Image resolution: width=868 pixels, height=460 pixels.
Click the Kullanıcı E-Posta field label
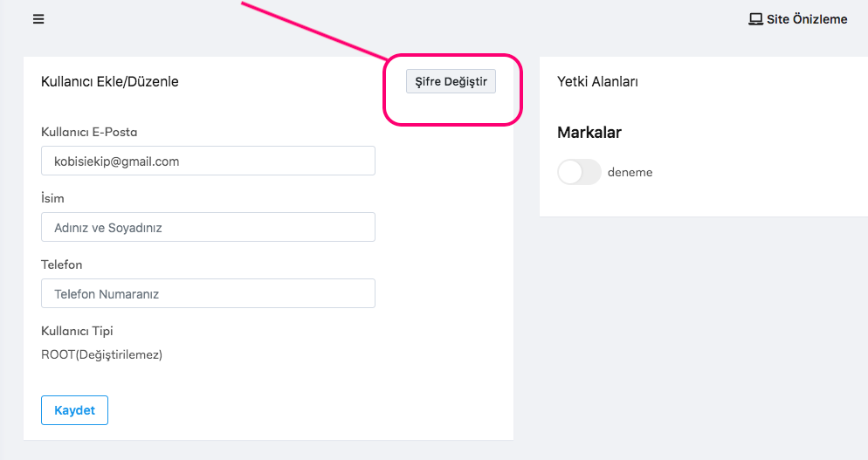[x=89, y=132]
